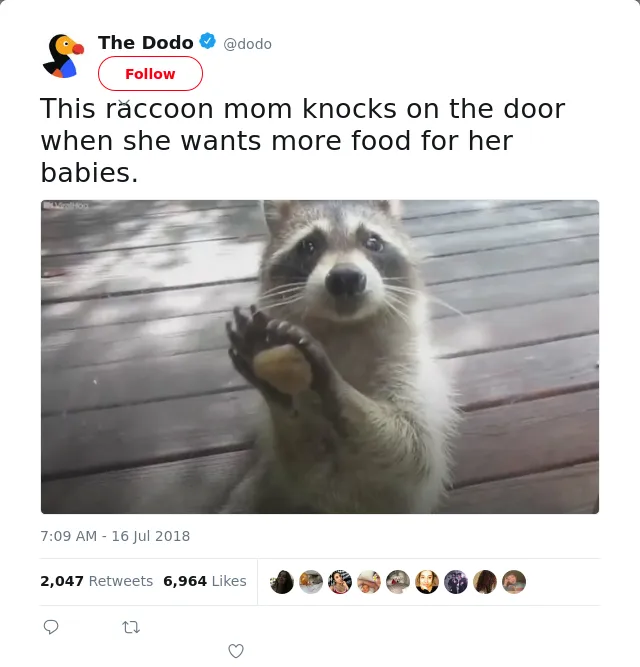Click the blue verified badge
The image size is (640, 667).
click(208, 41)
